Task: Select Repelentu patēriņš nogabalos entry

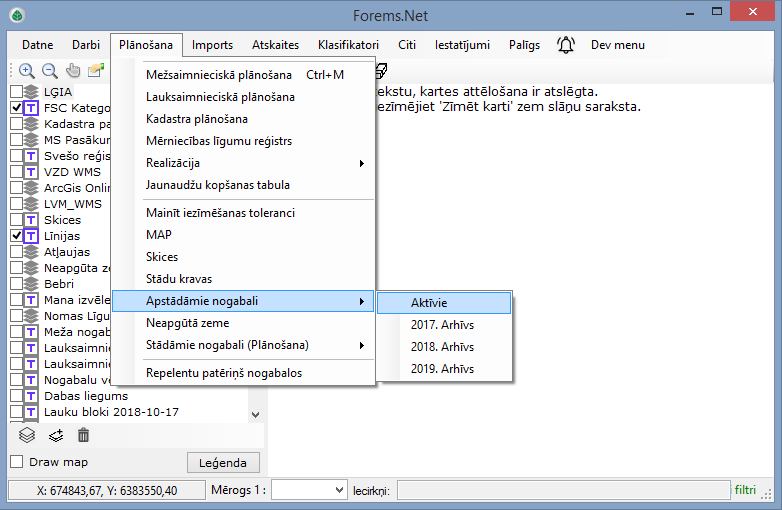Action: pyautogui.click(x=243, y=373)
